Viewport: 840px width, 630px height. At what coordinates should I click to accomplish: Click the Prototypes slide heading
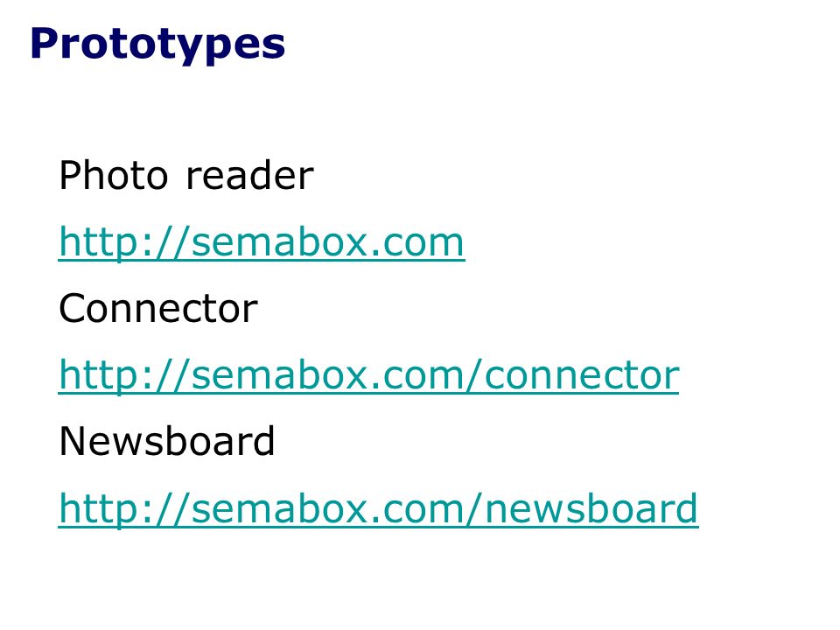pos(157,45)
